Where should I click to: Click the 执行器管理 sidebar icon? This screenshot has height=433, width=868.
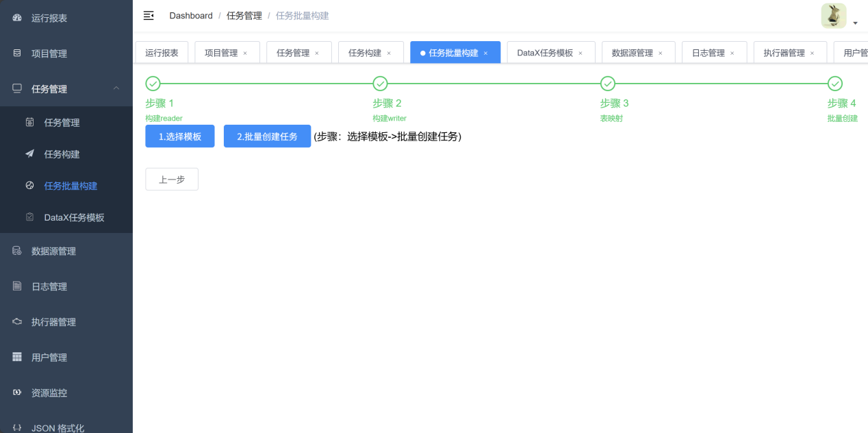pyautogui.click(x=17, y=322)
